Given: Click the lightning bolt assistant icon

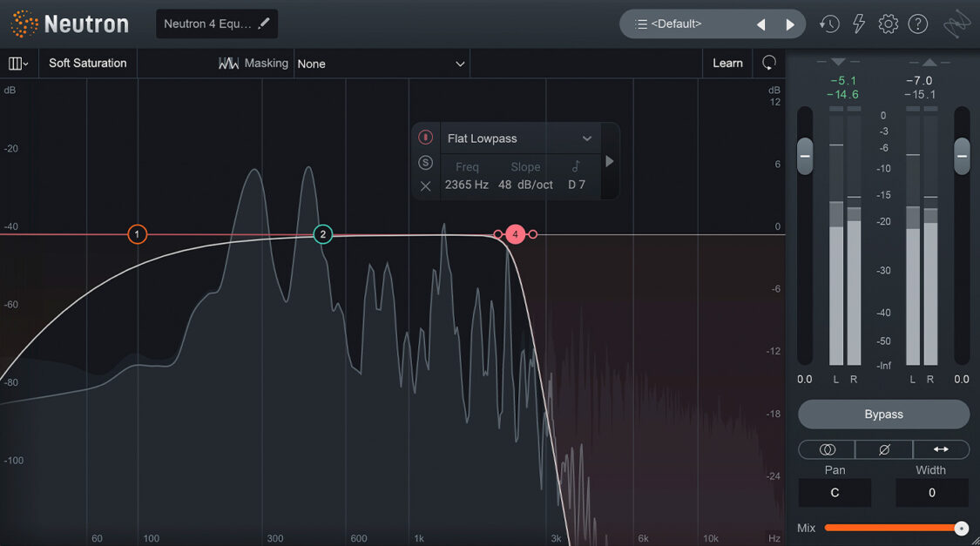Looking at the screenshot, I should click(858, 24).
